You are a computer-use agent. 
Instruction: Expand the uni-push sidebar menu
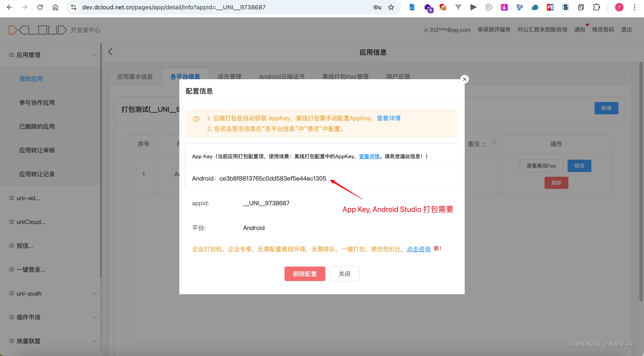tap(95, 293)
